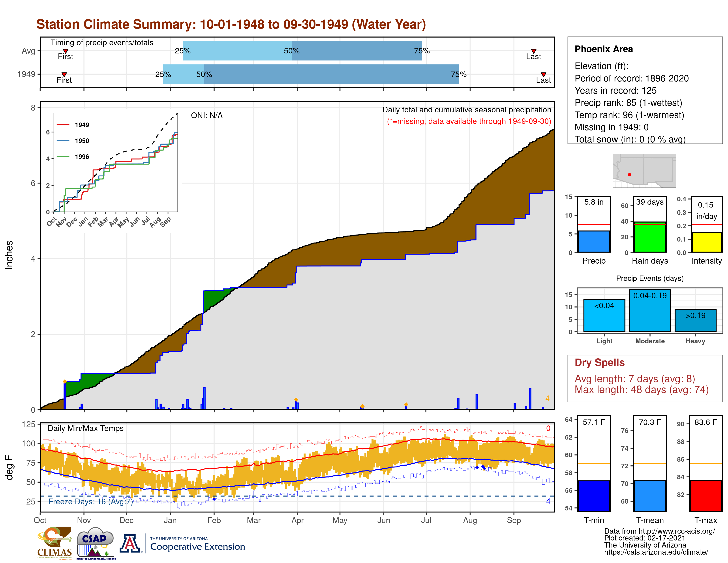Click the light blue T-mean bar

650,496
